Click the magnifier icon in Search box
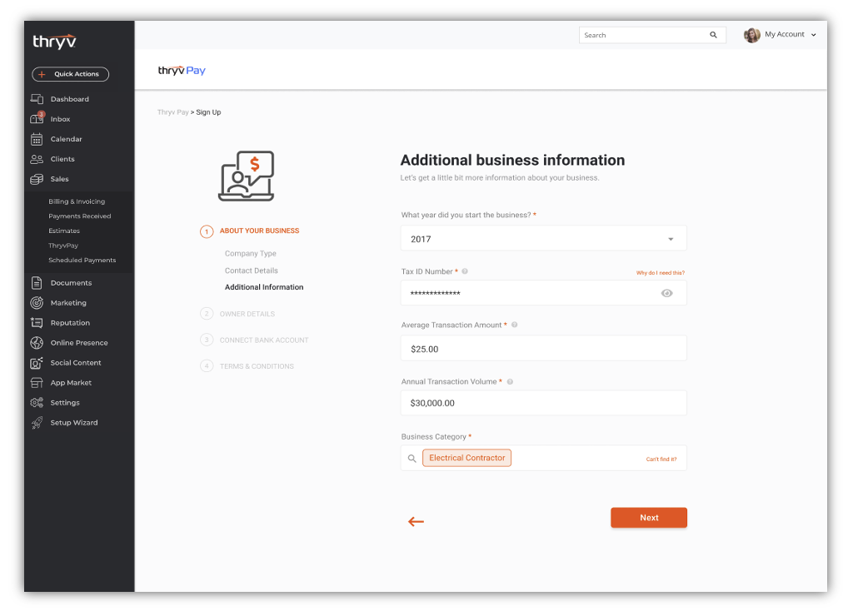The image size is (848, 616). point(713,35)
